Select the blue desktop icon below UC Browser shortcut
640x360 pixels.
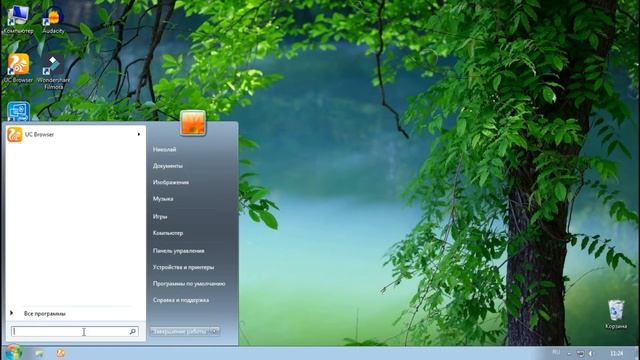[x=18, y=111]
